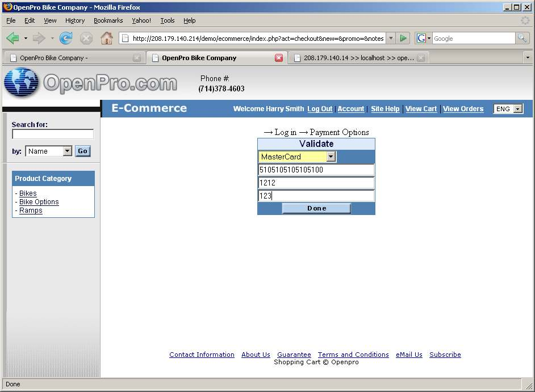The image size is (535, 392).
Task: Click the search magnifier icon
Action: coord(522,39)
